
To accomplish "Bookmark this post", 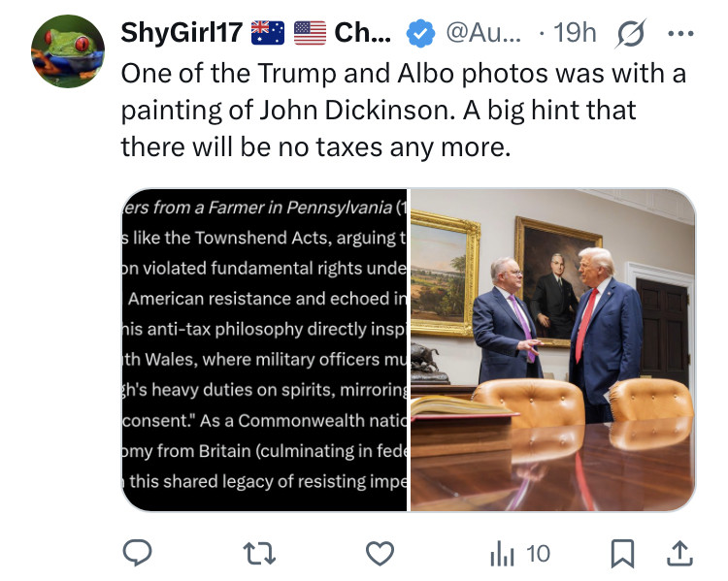I will click(x=622, y=553).
